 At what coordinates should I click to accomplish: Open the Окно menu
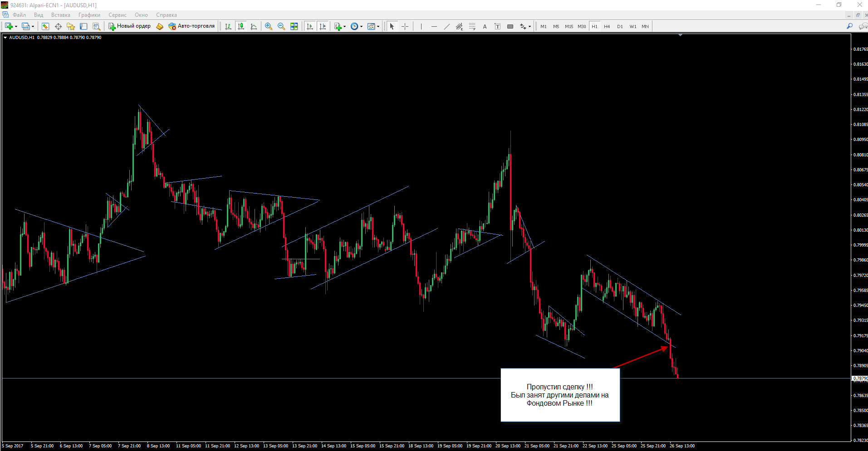tap(141, 15)
